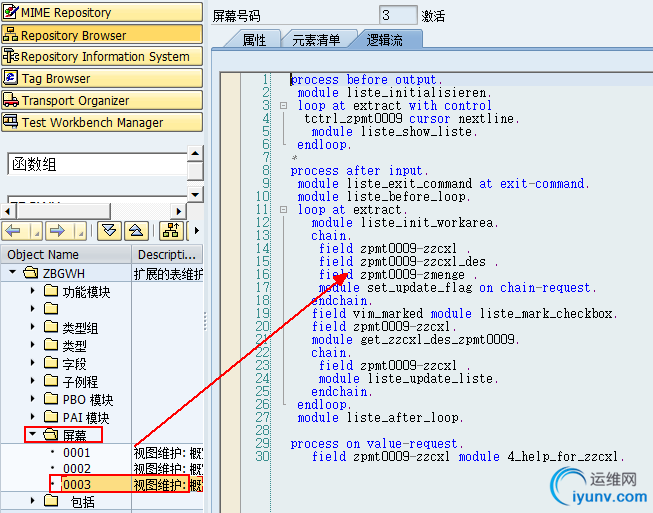Select screen 0002 in tree
This screenshot has height=513, width=653.
[77, 468]
